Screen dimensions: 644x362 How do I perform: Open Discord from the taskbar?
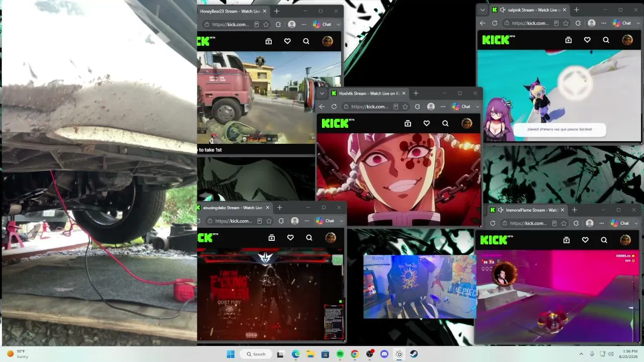coord(384,354)
